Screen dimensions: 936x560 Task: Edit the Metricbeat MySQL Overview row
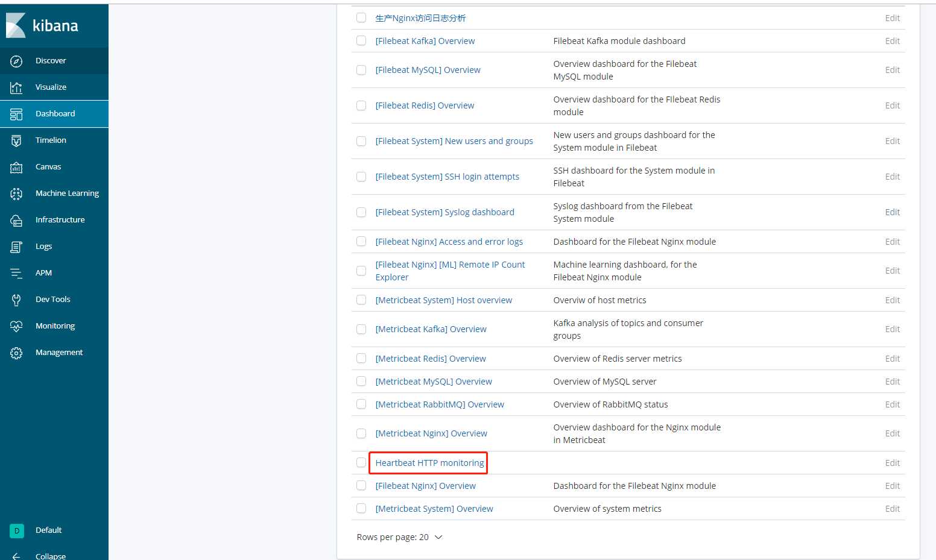[892, 382]
